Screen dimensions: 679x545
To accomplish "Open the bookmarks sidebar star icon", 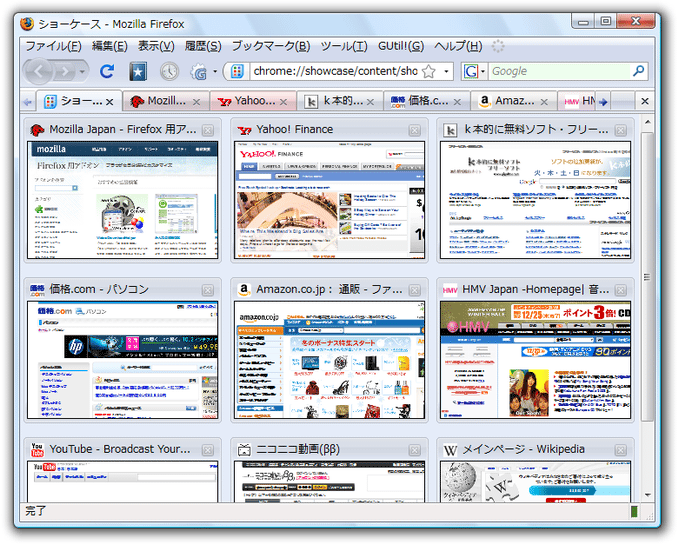I will (138, 71).
